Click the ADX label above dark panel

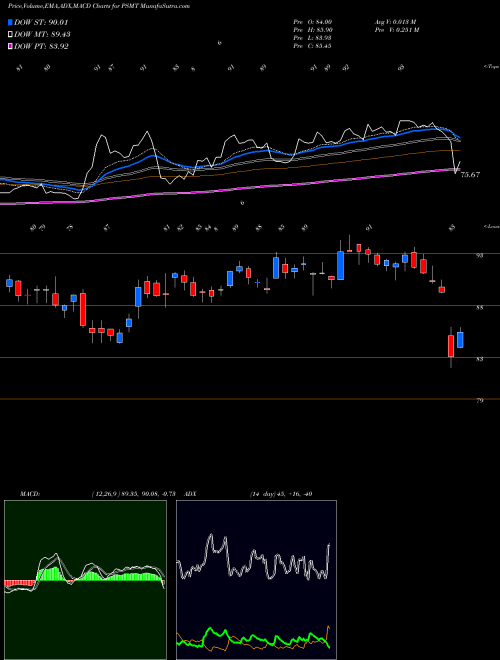click(190, 494)
